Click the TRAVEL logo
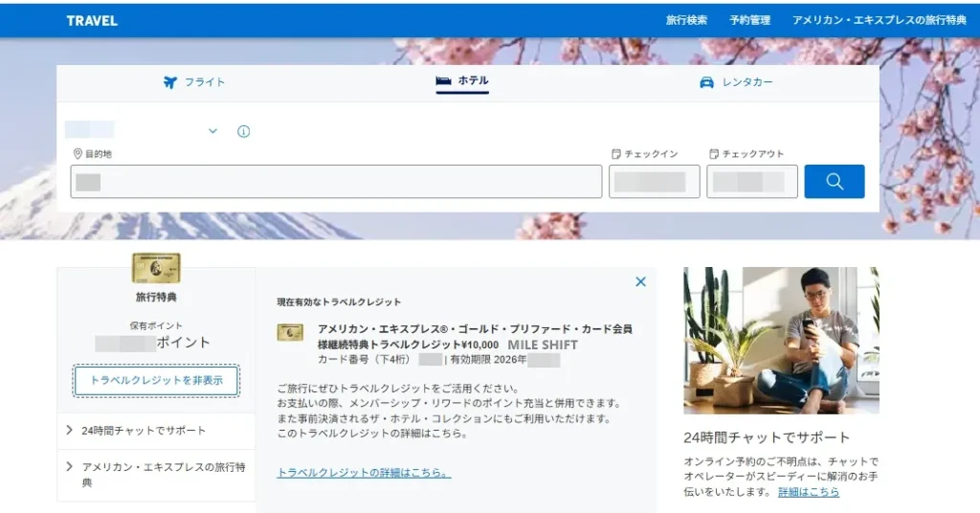 pos(92,21)
